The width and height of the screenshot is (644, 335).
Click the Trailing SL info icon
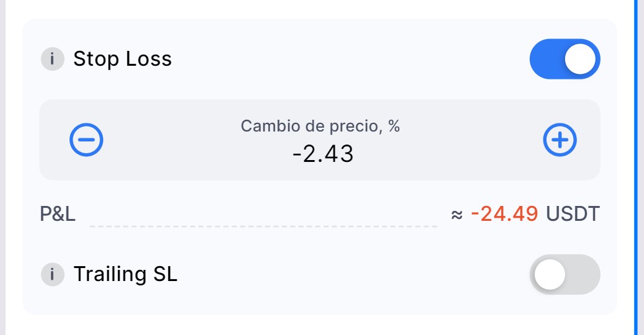[53, 274]
